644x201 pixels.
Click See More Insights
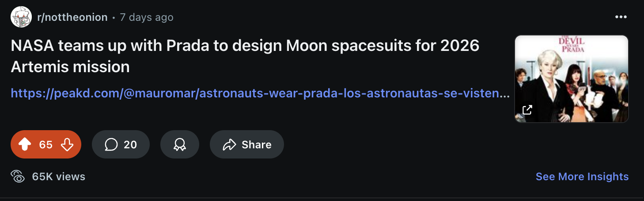pyautogui.click(x=582, y=177)
